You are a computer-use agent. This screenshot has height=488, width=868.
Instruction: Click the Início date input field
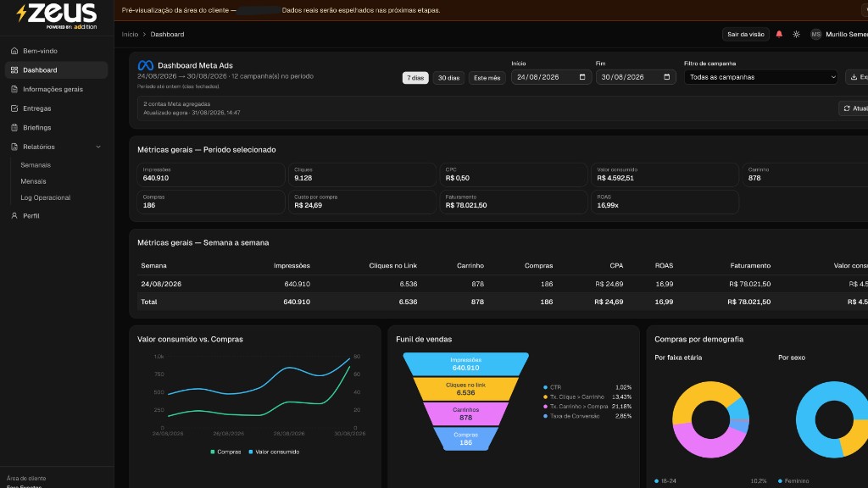(551, 77)
